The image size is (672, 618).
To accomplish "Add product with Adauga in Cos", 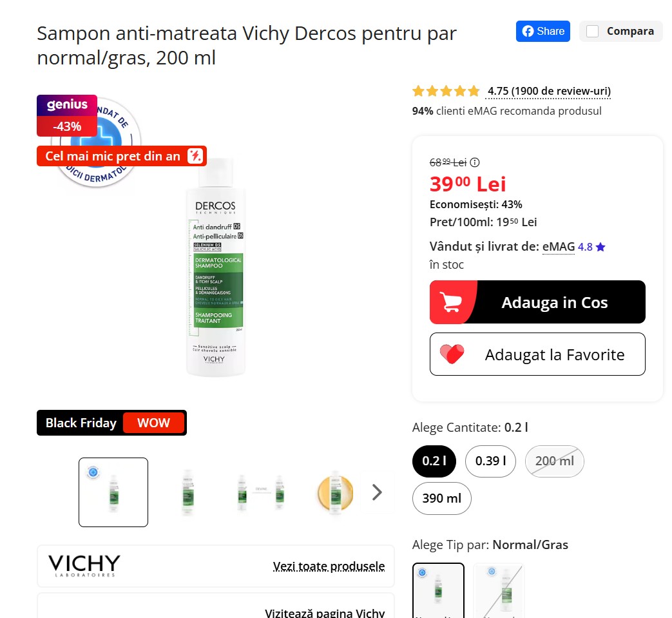I will coord(537,302).
